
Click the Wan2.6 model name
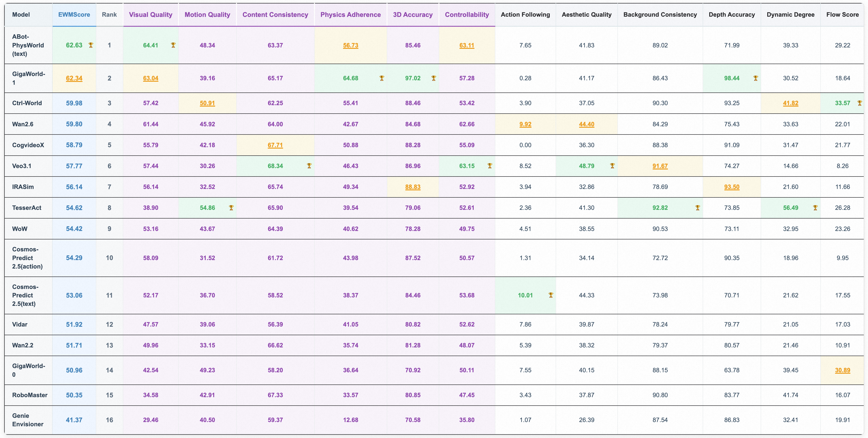pyautogui.click(x=23, y=124)
